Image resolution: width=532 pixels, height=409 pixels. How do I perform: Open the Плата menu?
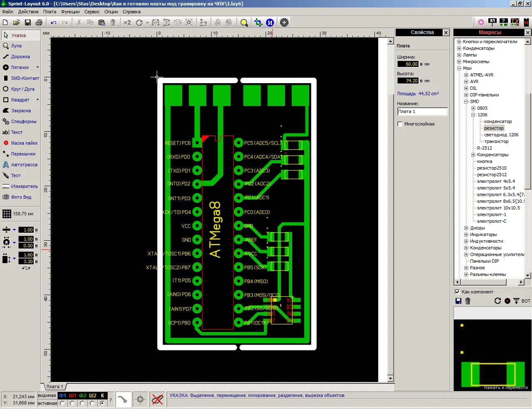[49, 12]
